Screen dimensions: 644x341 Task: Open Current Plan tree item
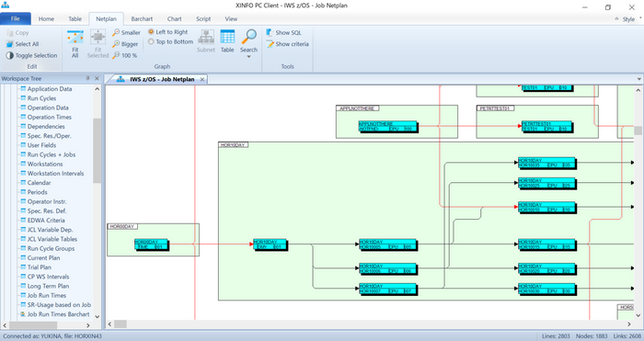(x=43, y=258)
